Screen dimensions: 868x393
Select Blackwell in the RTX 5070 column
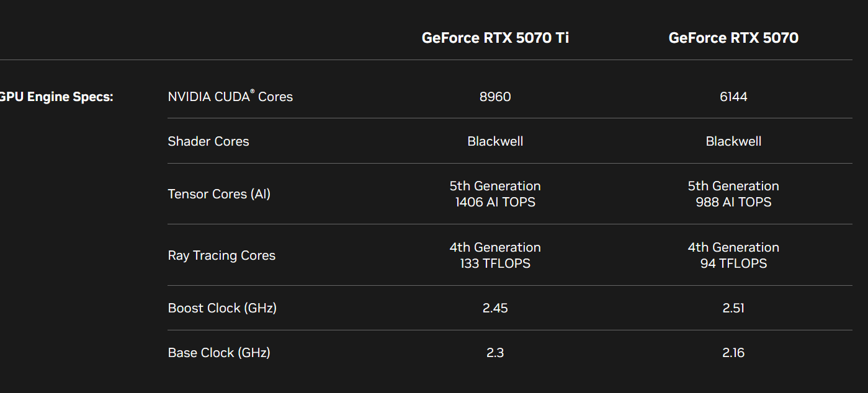click(733, 141)
